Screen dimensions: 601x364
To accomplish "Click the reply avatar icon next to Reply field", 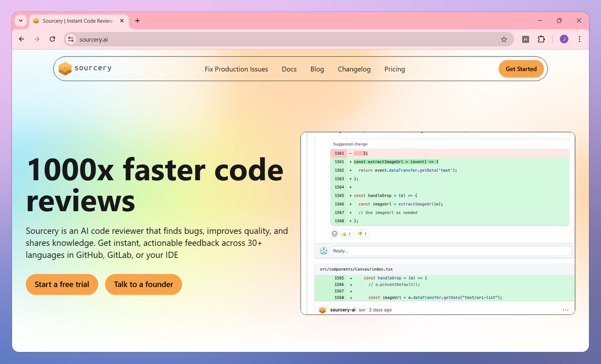I will pyautogui.click(x=323, y=250).
